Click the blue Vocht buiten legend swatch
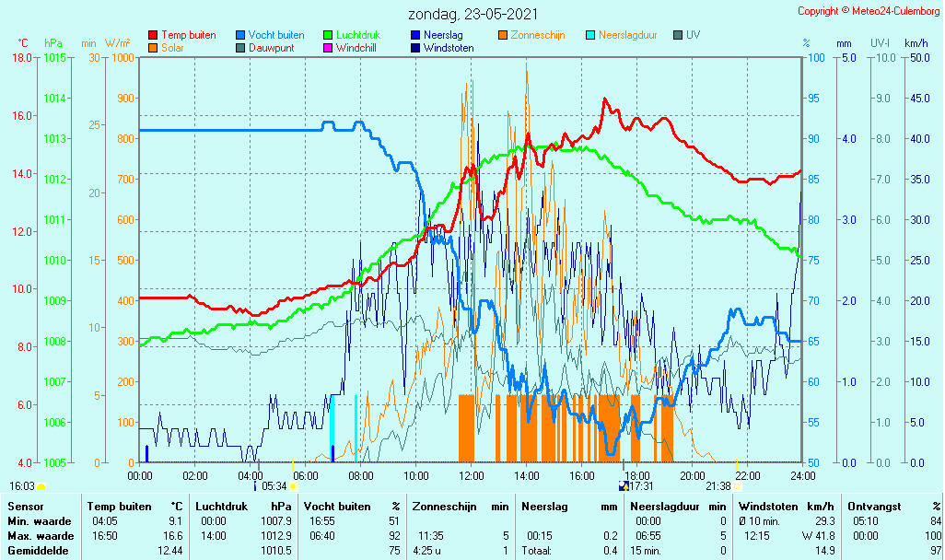The width and height of the screenshot is (945, 560). [x=240, y=36]
